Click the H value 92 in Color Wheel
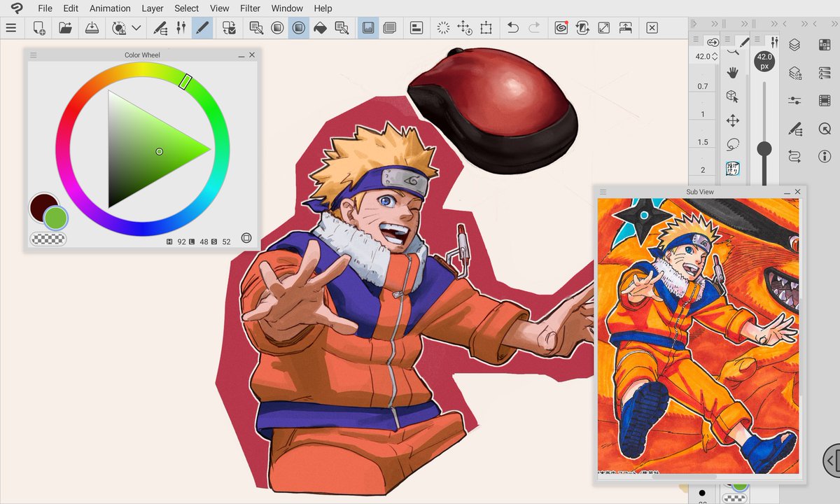Screen dimensions: 840x504 coord(181,241)
